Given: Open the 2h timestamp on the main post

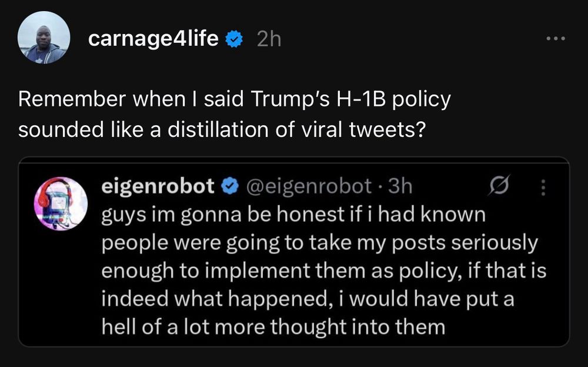Looking at the screenshot, I should (268, 38).
